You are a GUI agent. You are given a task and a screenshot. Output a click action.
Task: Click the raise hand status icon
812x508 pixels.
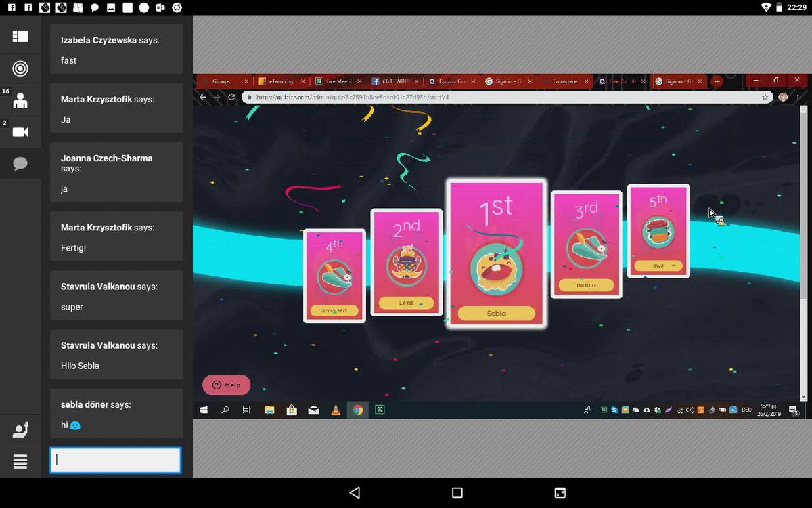tap(20, 430)
